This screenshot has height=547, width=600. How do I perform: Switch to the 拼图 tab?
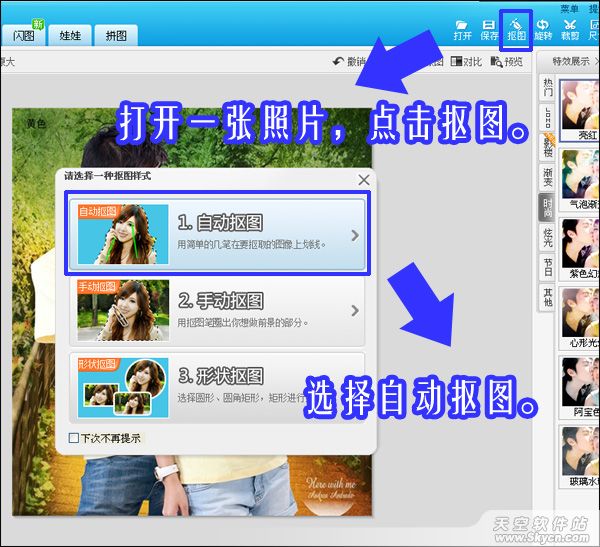coord(116,35)
